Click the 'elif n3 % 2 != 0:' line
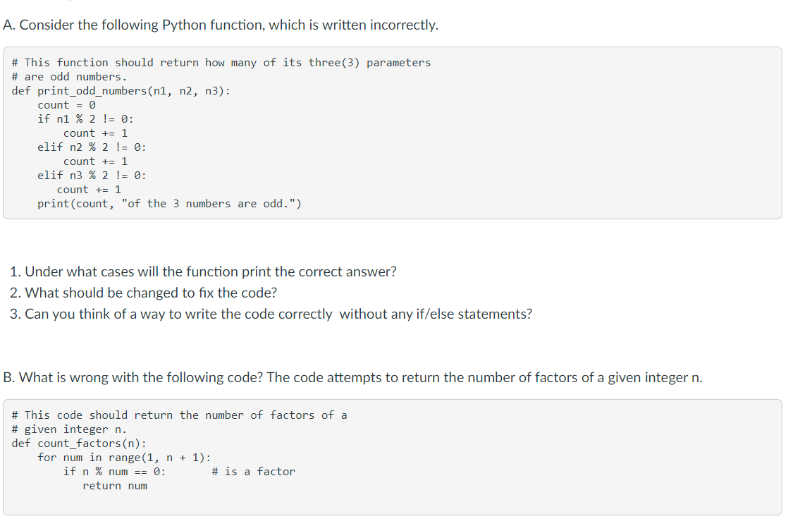812x526 pixels. pyautogui.click(x=92, y=176)
